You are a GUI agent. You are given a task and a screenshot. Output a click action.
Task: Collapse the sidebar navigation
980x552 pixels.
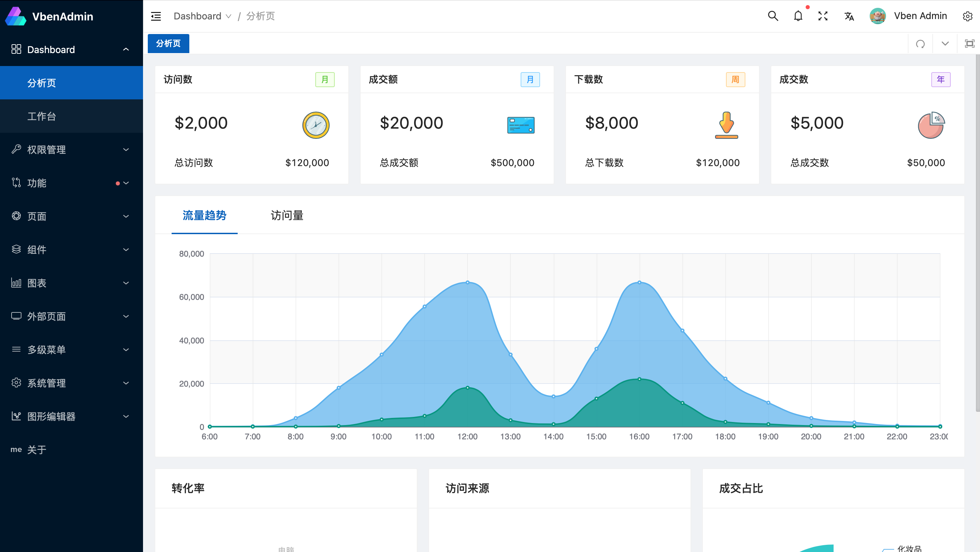point(156,16)
